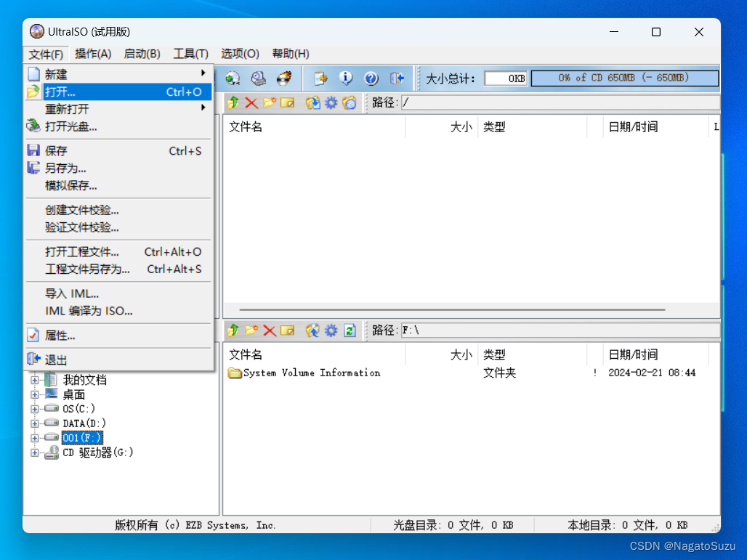Click the new folder icon in the ISO panel
Screen dimensions: 747x560
click(x=270, y=102)
